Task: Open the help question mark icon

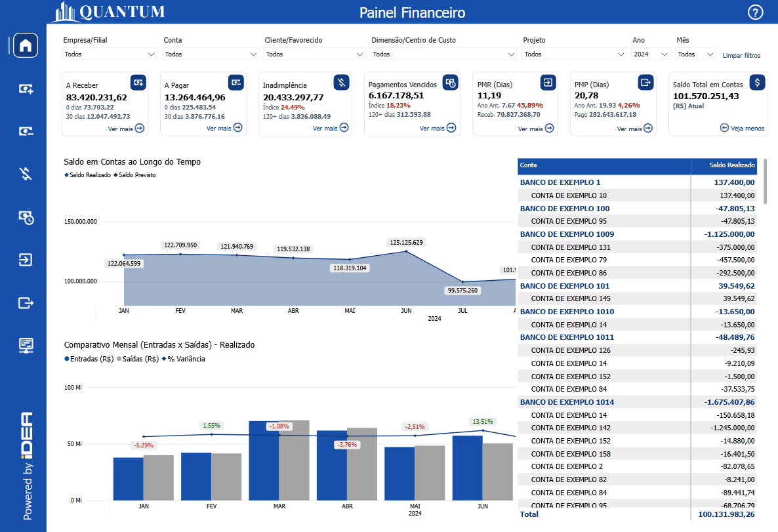Action: 755,12
